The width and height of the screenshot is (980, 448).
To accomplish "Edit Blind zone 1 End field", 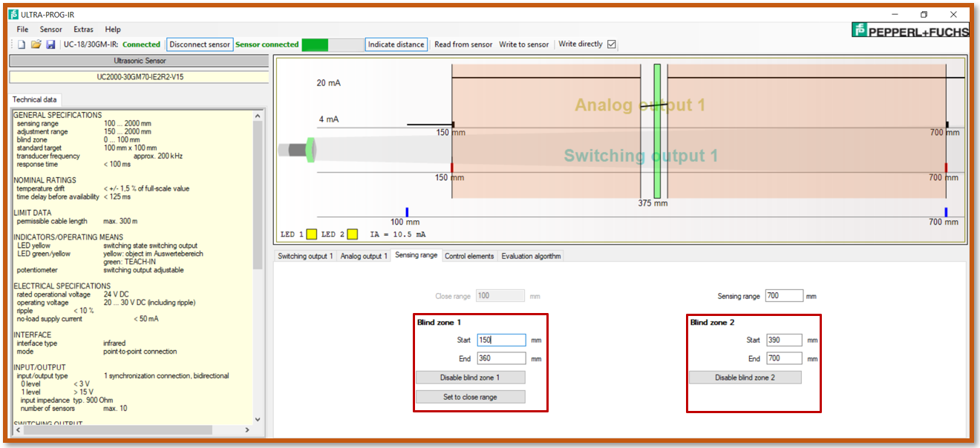I will point(501,358).
